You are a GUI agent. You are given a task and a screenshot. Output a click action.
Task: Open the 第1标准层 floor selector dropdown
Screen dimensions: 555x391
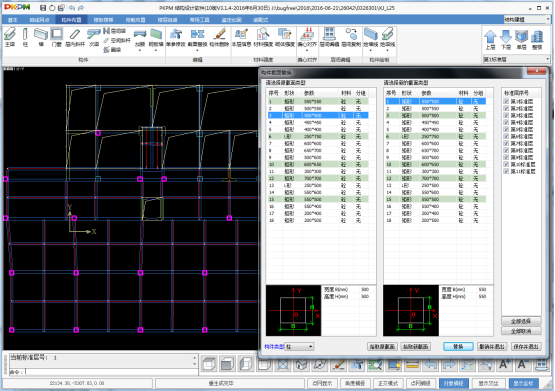point(516,59)
